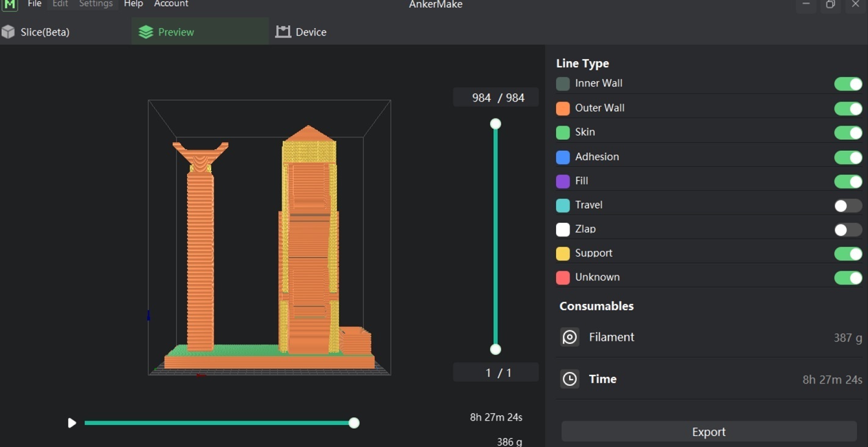Click the Filament spool icon
The image size is (868, 447).
click(x=570, y=337)
